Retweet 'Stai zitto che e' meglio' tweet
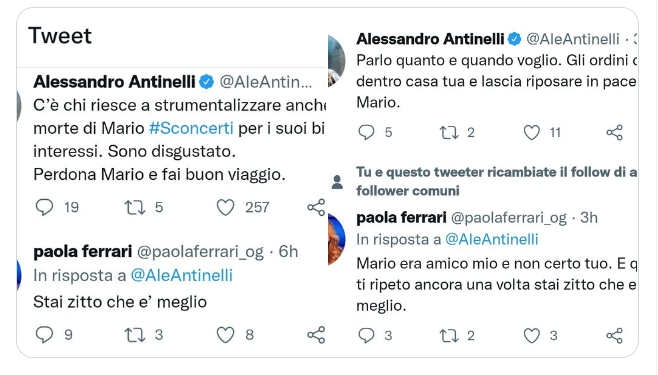The width and height of the screenshot is (658, 375). [x=135, y=335]
